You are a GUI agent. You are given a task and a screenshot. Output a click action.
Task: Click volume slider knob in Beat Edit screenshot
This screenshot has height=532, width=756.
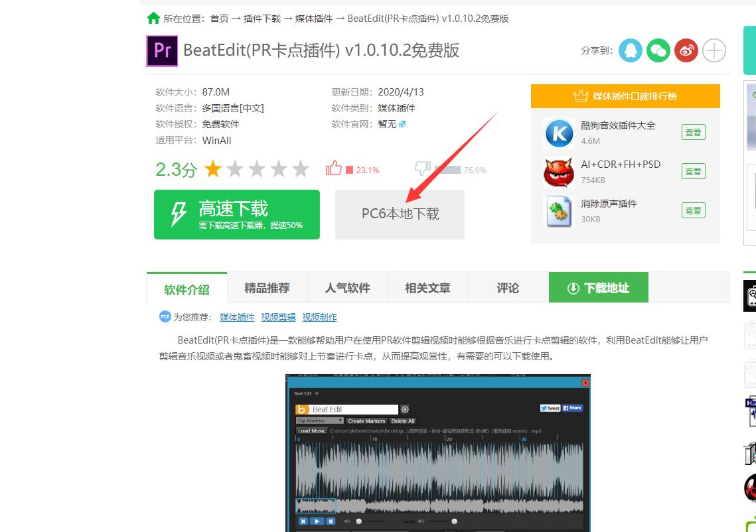358,521
